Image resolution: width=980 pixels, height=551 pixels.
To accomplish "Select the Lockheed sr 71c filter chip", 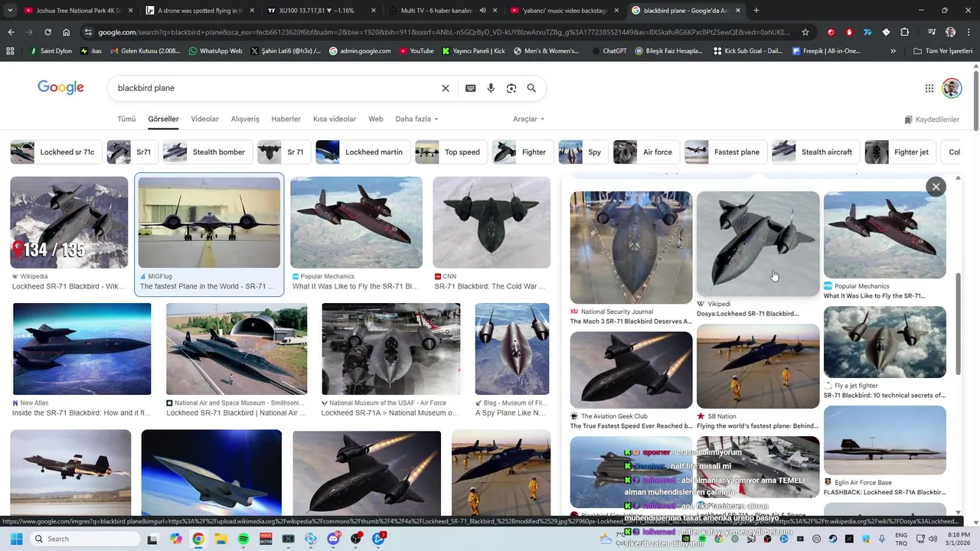I will 56,152.
